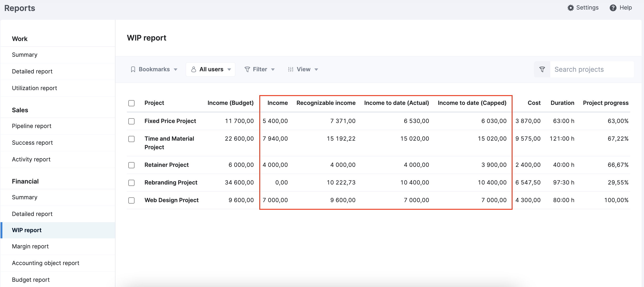The height and width of the screenshot is (287, 644).
Task: Check the Time and Material Project checkbox
Action: [x=131, y=139]
